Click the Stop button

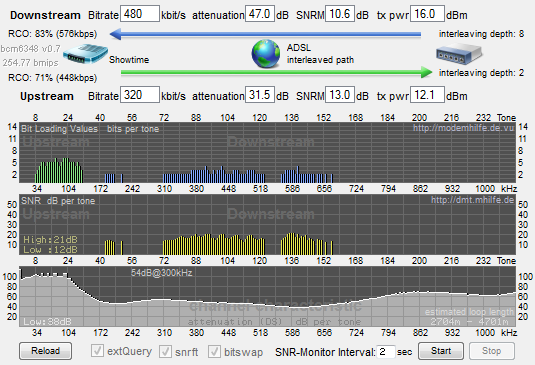point(492,351)
